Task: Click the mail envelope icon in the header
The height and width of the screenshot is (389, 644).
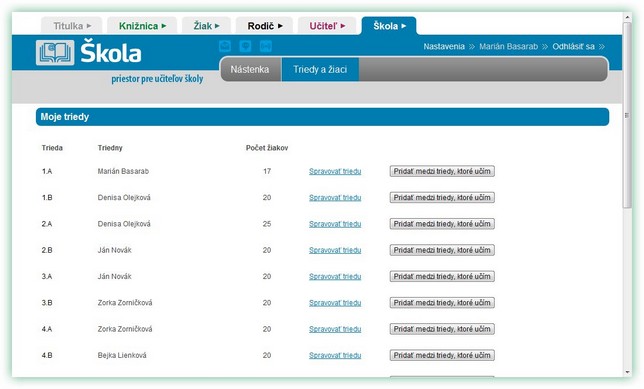Action: [225, 46]
